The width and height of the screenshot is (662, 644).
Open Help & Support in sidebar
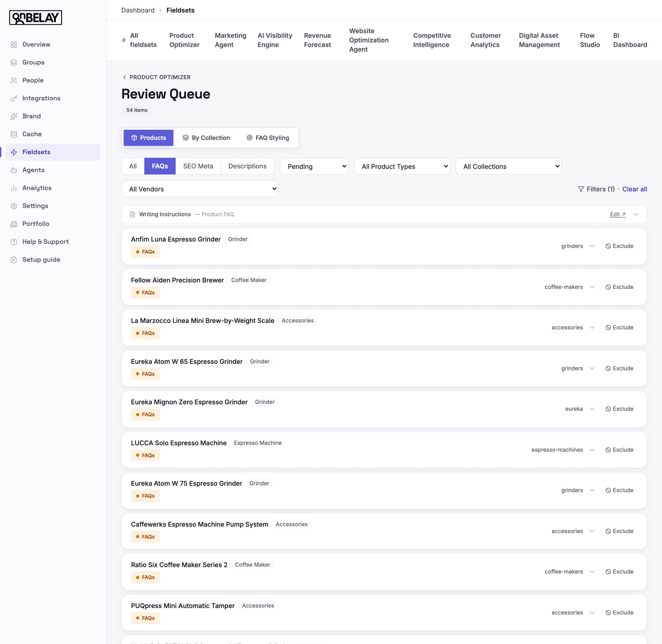tap(46, 242)
